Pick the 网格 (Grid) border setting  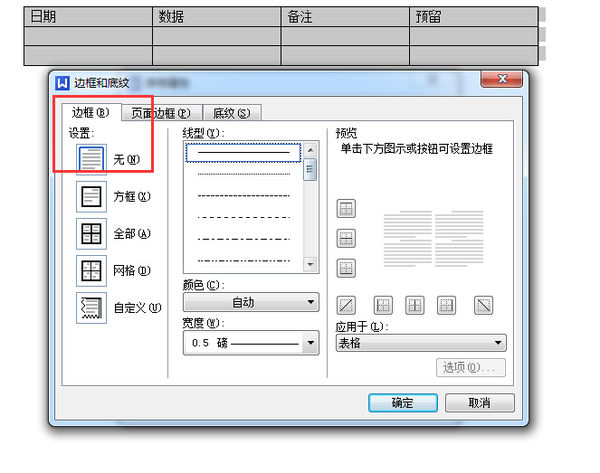pyautogui.click(x=91, y=271)
